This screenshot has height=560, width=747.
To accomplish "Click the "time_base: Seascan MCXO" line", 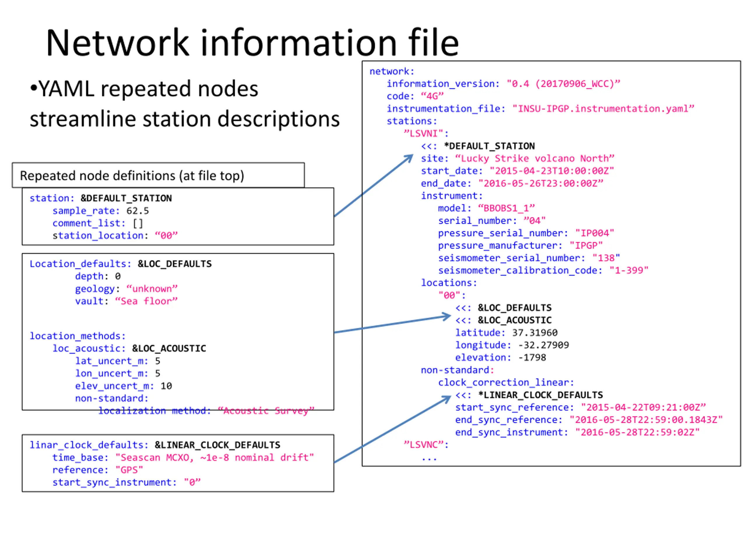I will point(183,457).
